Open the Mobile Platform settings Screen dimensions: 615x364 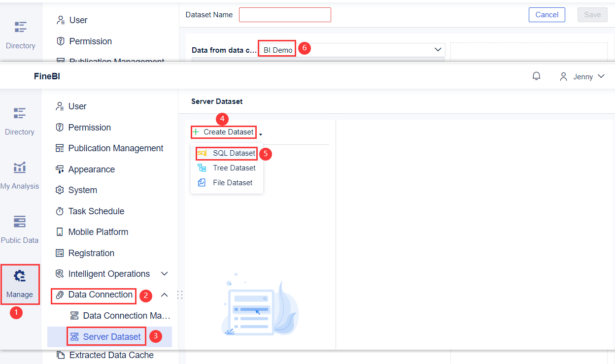pos(97,232)
